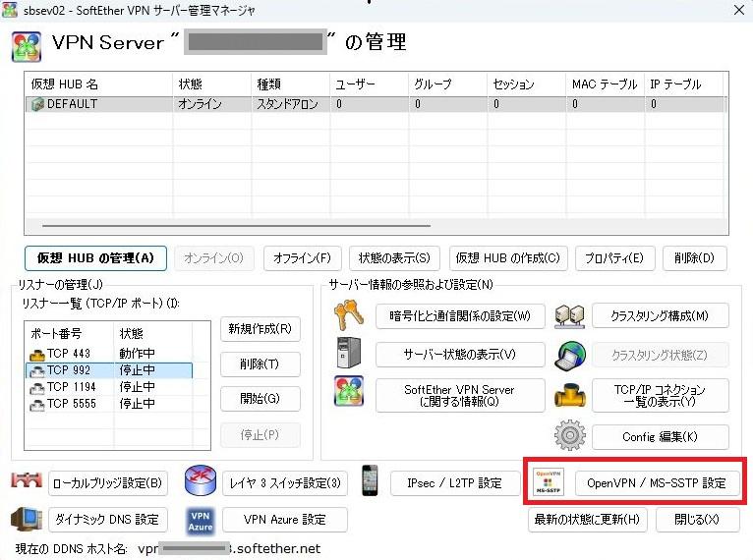753x560 pixels.
Task: Click the 動作中 status of TCP 443
Action: pos(137,354)
